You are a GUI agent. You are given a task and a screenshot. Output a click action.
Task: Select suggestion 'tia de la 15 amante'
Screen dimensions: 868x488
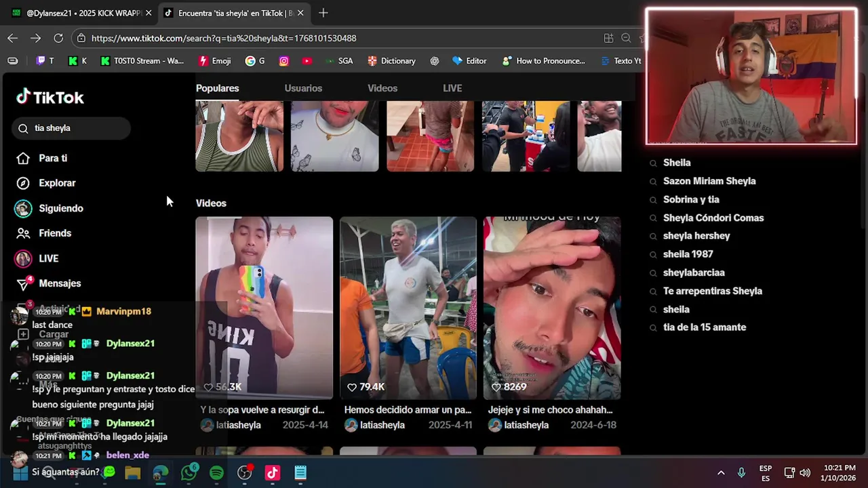coord(705,327)
